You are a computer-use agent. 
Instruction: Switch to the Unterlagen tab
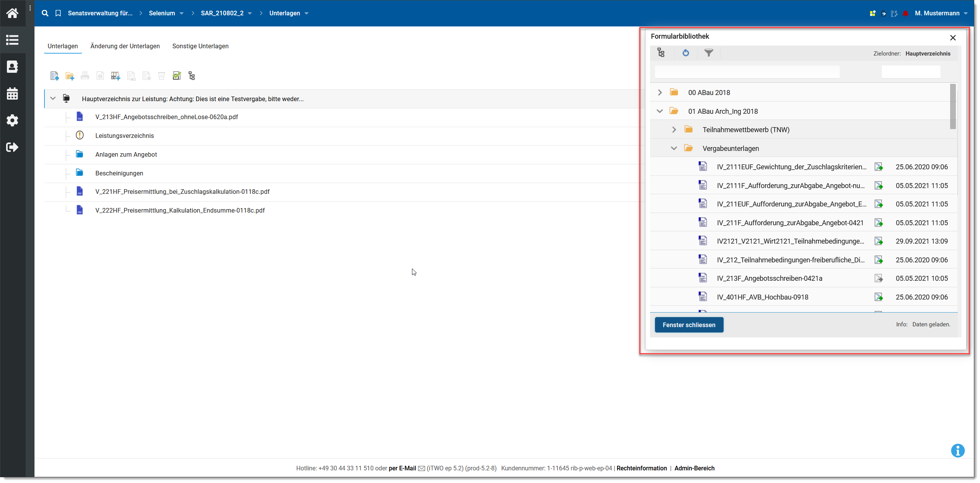pyautogui.click(x=62, y=46)
